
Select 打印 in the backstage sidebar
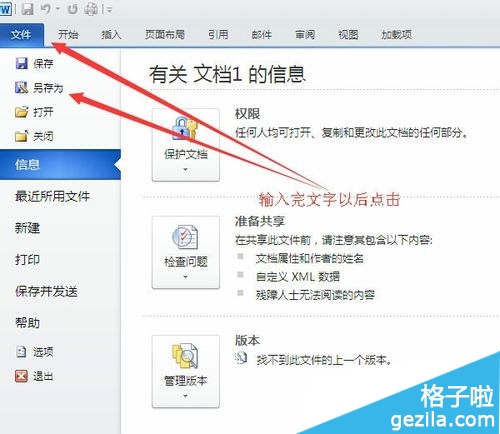pyautogui.click(x=28, y=259)
